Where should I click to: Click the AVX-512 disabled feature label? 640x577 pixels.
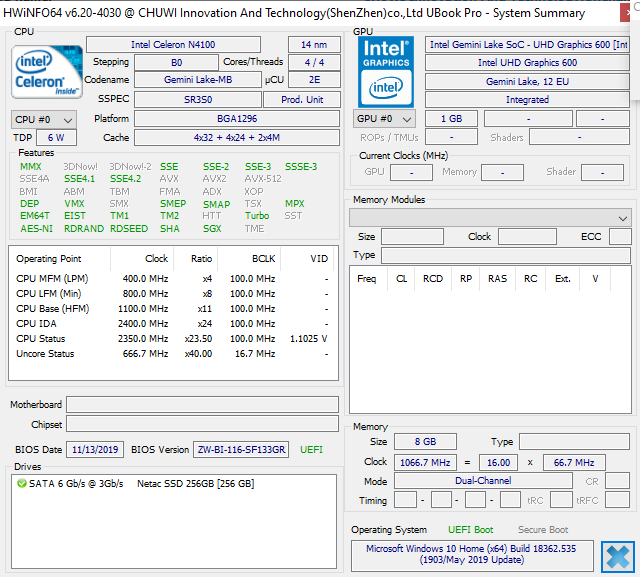(262, 179)
